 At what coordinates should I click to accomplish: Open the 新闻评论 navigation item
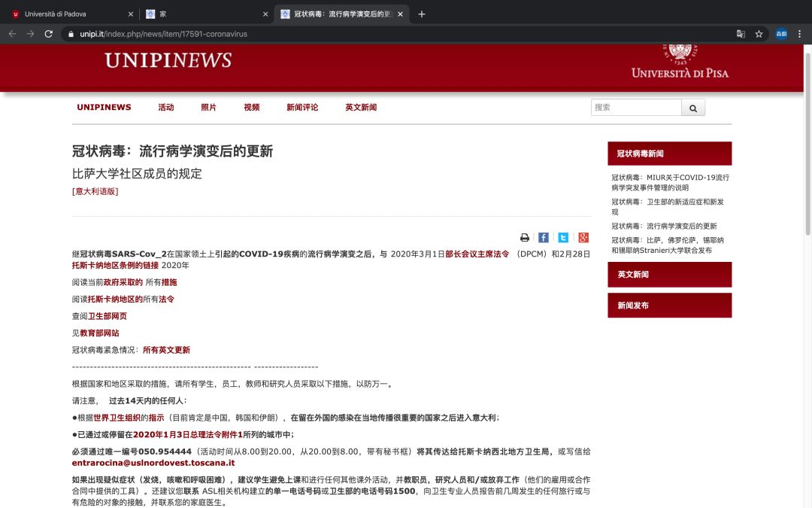(x=302, y=108)
